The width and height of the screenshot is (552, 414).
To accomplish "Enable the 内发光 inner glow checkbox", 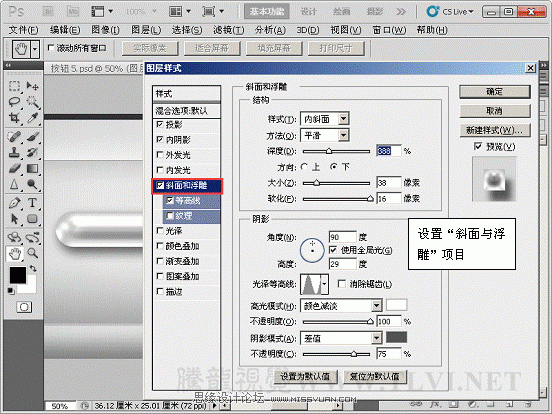I will click(x=160, y=170).
